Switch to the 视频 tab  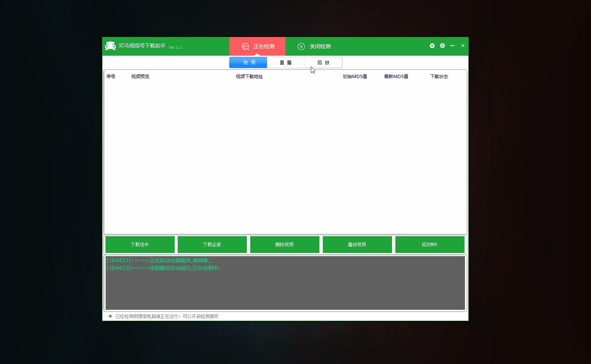tap(248, 62)
